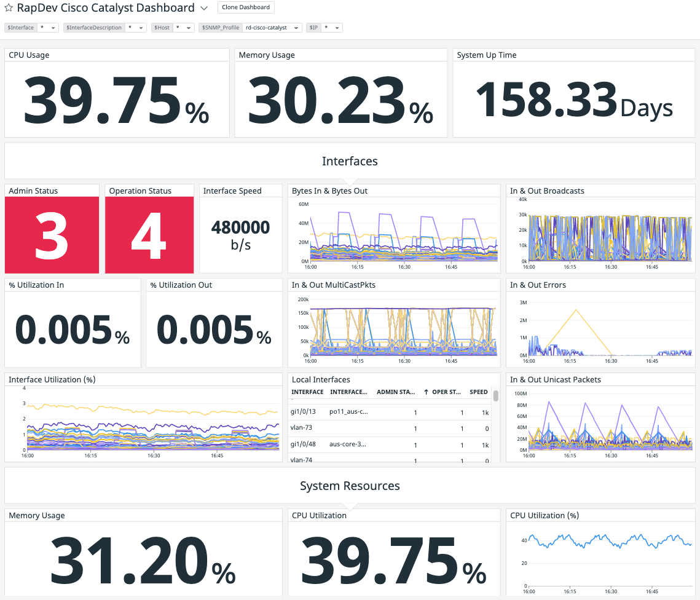Click the 158.33 Days uptime value
The height and width of the screenshot is (600, 700).
(x=574, y=100)
